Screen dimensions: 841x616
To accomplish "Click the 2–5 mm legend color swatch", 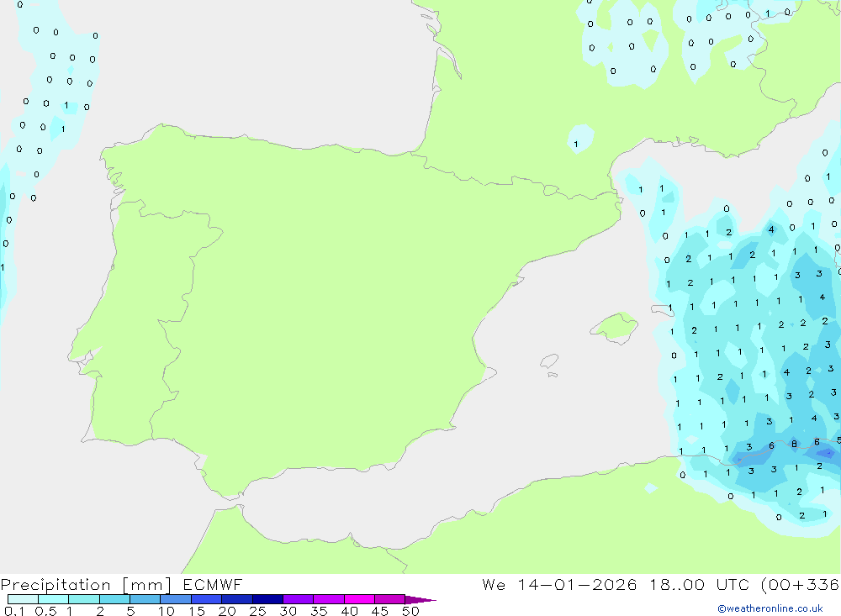I will point(114,599).
